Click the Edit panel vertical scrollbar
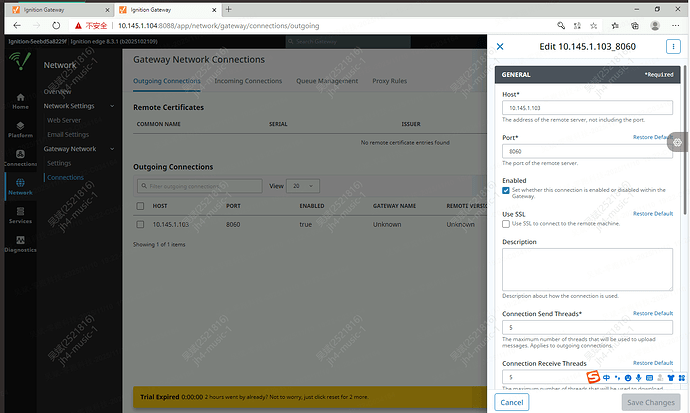Viewport: 690px width, 413px height. point(685,140)
